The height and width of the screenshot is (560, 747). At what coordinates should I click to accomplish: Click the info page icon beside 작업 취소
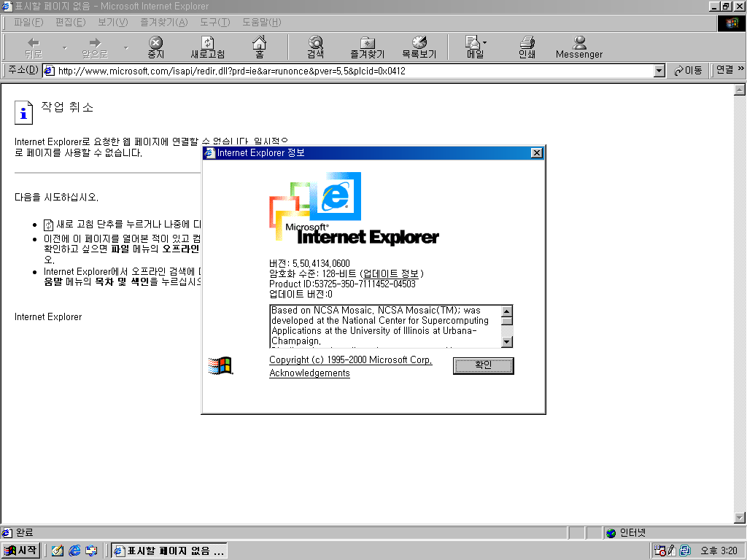23,113
